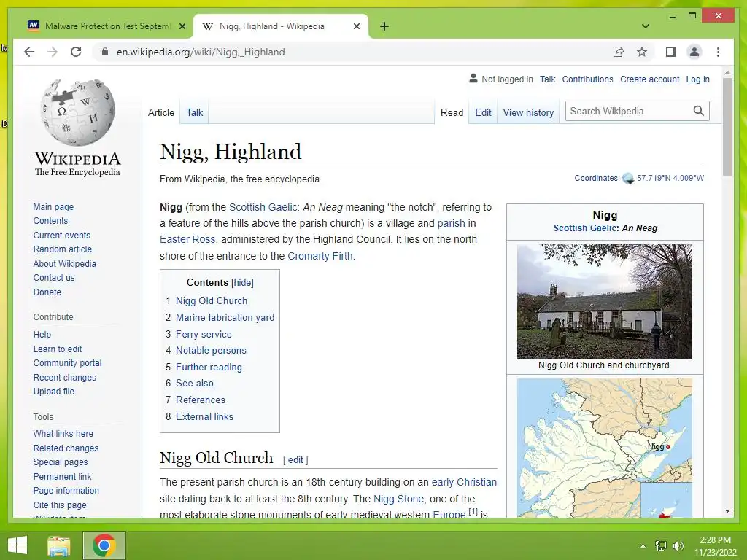The height and width of the screenshot is (560, 747).
Task: Jump to See also section
Action: pos(194,384)
